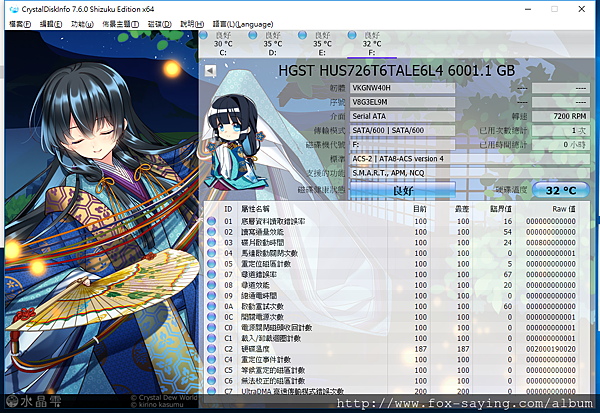Click the Serial ATA interface field
Image resolution: width=600 pixels, height=413 pixels.
click(x=403, y=116)
